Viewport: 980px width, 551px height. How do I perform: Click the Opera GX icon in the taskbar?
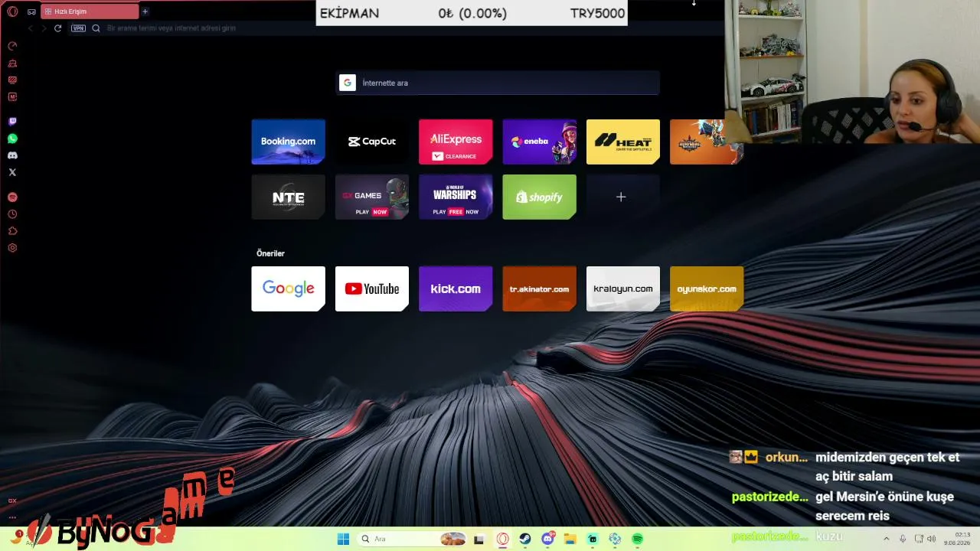[503, 539]
